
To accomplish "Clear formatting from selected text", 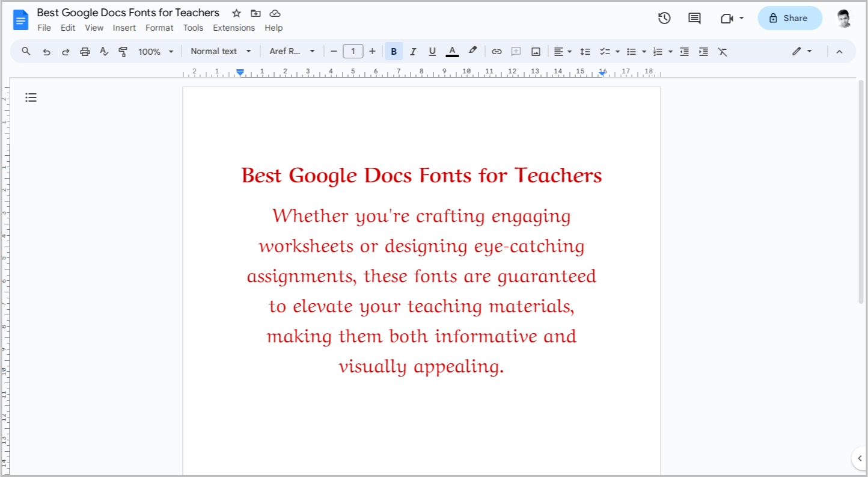I will pyautogui.click(x=723, y=51).
